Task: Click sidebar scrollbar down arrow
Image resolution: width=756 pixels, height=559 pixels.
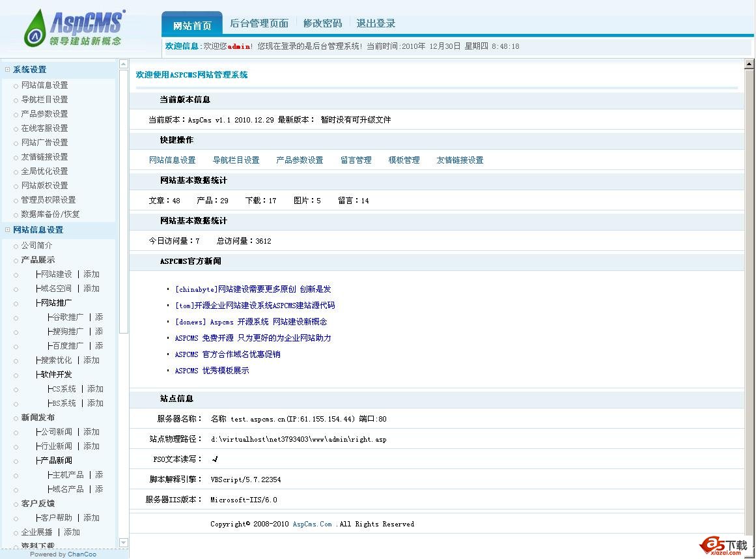Action: (x=124, y=542)
